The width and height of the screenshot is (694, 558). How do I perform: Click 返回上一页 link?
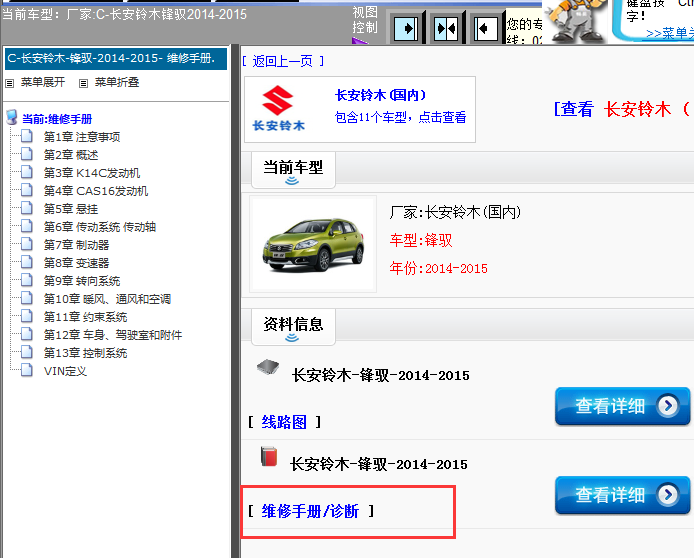pos(282,61)
